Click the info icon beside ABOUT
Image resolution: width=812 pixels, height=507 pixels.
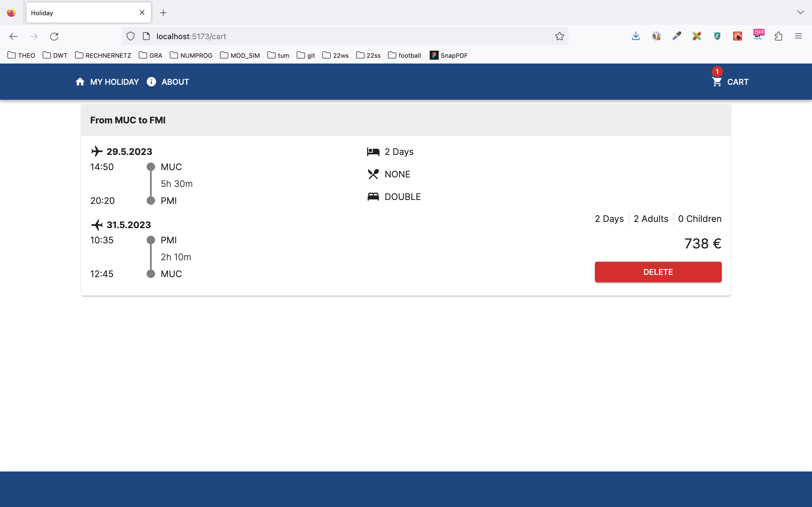pyautogui.click(x=151, y=82)
